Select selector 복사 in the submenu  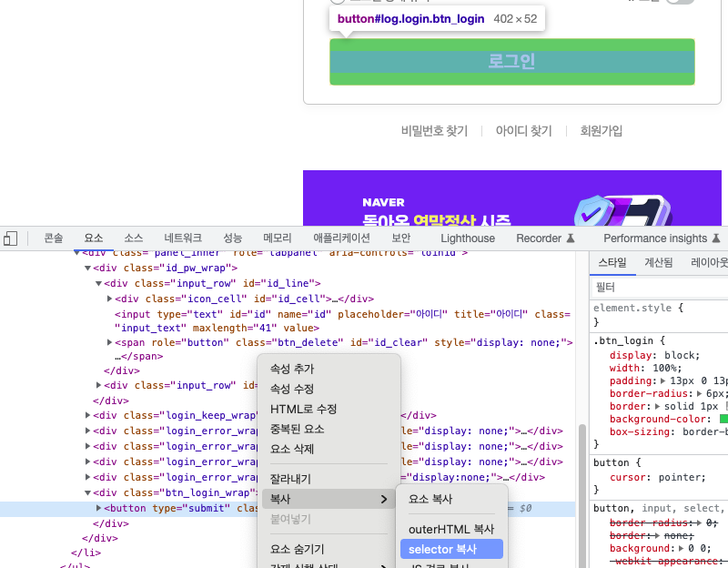pyautogui.click(x=451, y=550)
